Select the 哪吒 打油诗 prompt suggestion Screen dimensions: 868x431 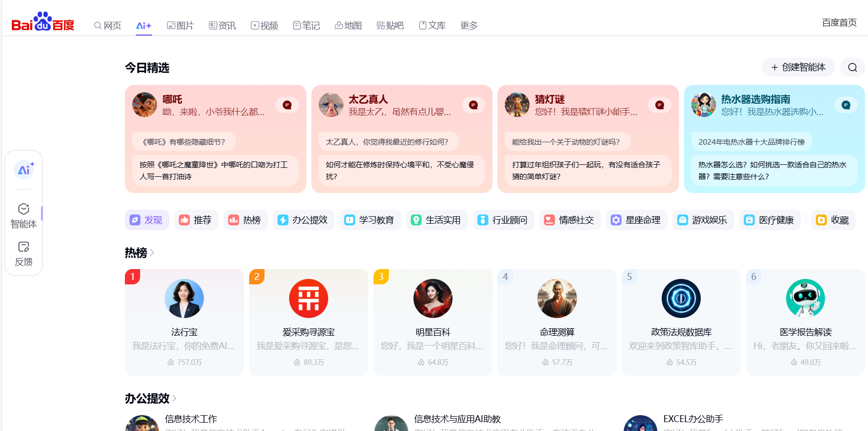pos(216,171)
